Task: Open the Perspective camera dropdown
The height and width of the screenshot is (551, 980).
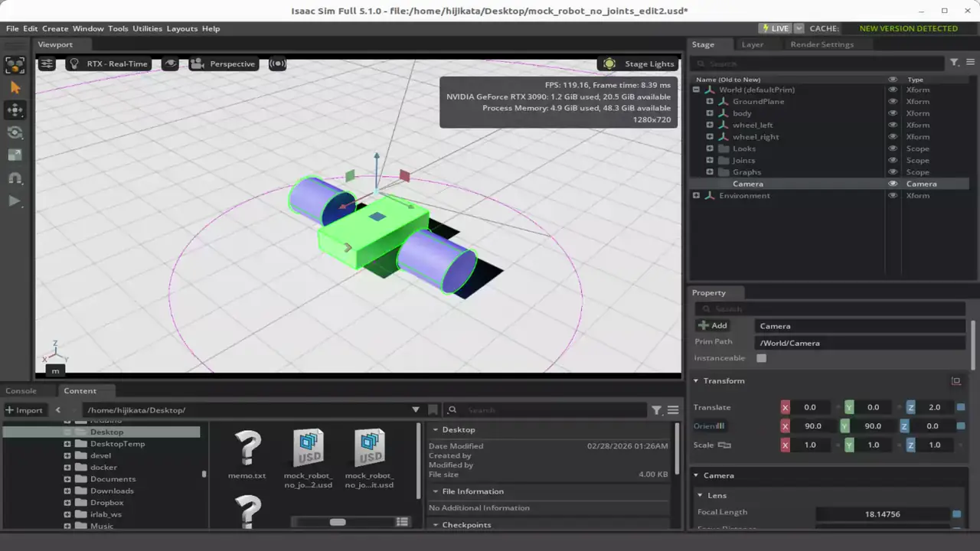Action: point(223,64)
